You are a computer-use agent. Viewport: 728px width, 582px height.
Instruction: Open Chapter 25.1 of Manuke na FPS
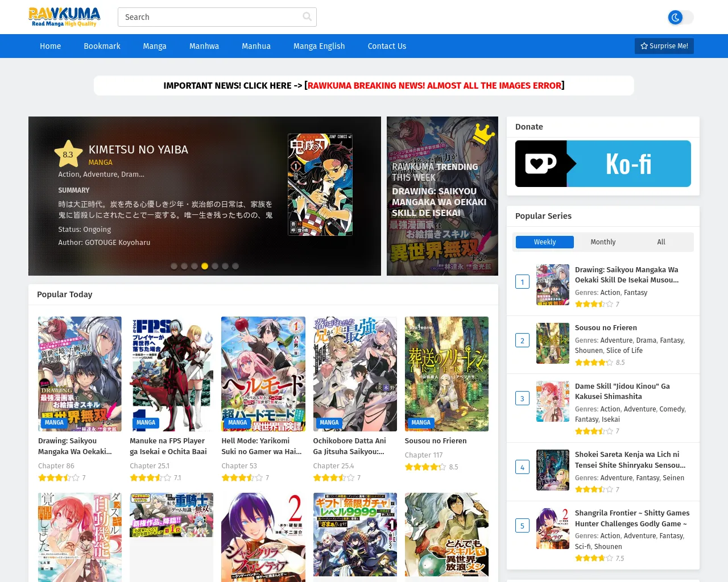tap(150, 466)
